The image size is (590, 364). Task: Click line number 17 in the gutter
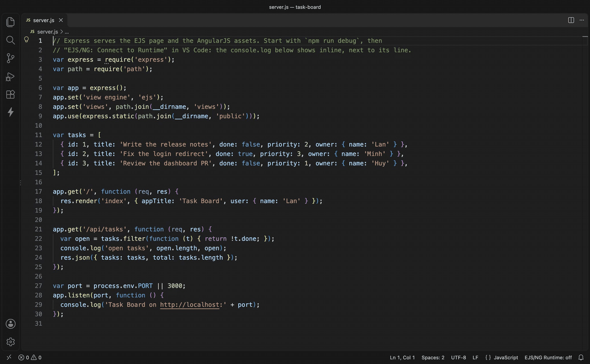point(38,192)
